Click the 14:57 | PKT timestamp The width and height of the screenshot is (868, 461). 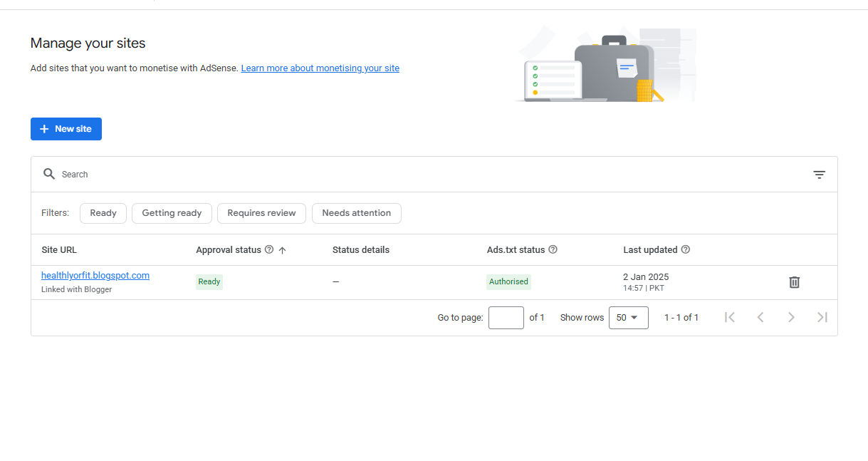click(644, 289)
